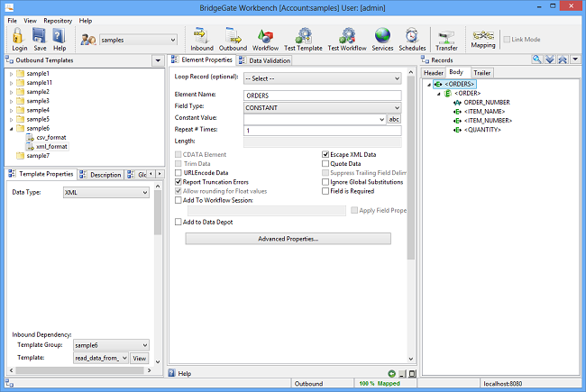Viewport: 586px width, 392px height.
Task: Click the Element Name input field
Action: click(323, 96)
